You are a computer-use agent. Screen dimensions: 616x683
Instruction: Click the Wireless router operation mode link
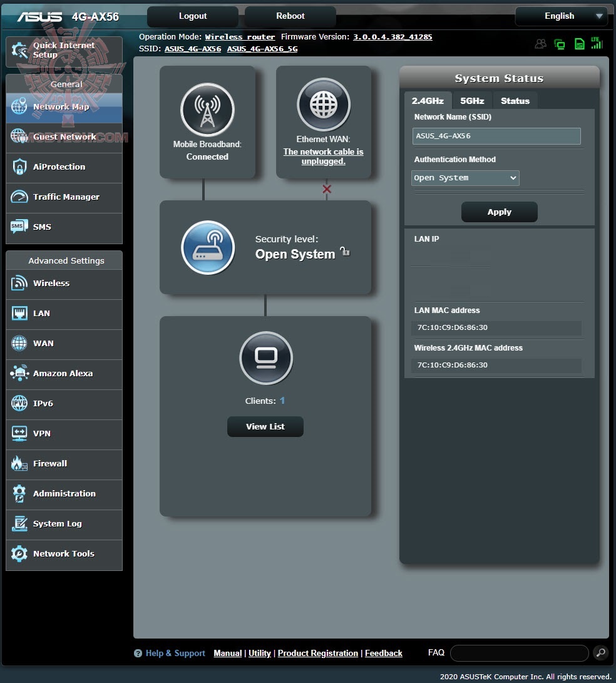pos(240,37)
